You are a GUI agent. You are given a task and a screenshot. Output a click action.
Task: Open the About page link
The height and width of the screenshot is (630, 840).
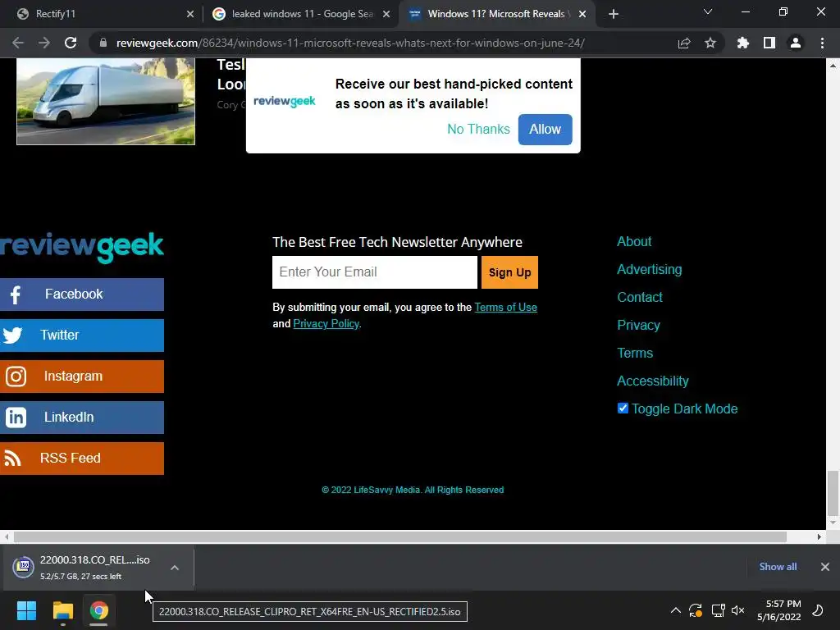(x=634, y=242)
